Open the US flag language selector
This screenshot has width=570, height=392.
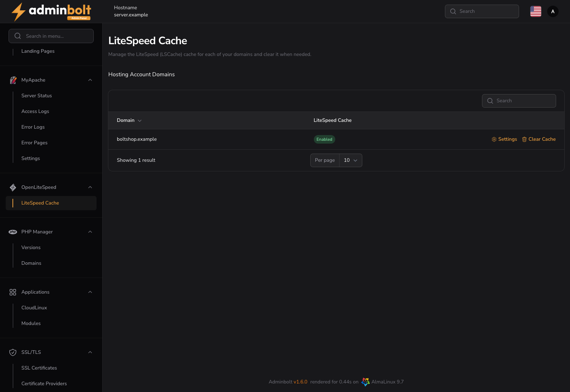point(536,11)
